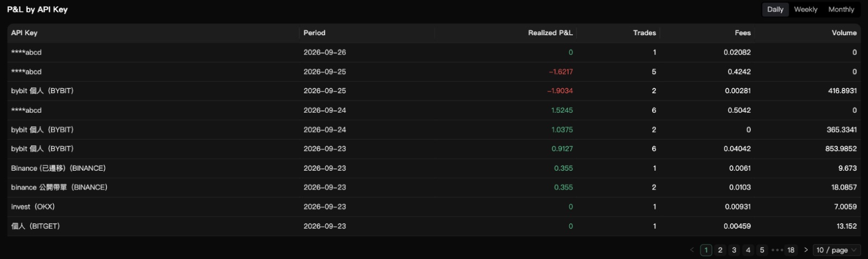The width and height of the screenshot is (868, 259).
Task: Select bybit 個人 row dated 2026-09-23
Action: coord(434,149)
